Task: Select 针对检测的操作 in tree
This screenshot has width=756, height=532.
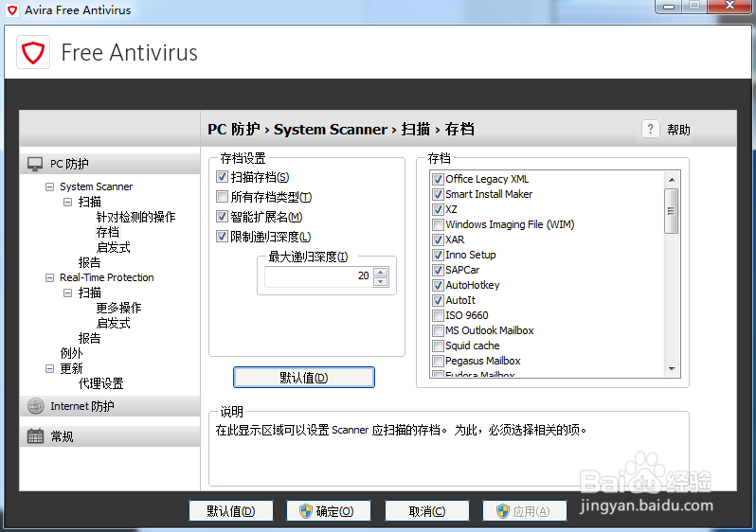Action: click(135, 217)
